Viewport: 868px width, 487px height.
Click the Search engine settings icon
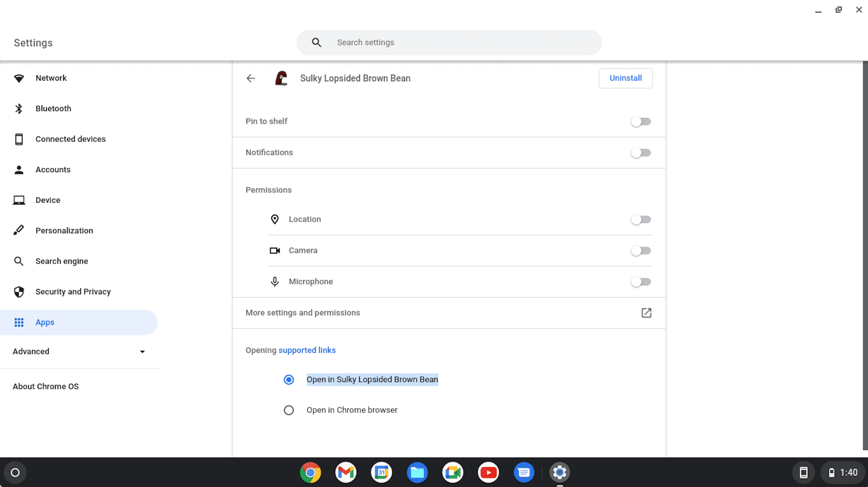pyautogui.click(x=19, y=261)
